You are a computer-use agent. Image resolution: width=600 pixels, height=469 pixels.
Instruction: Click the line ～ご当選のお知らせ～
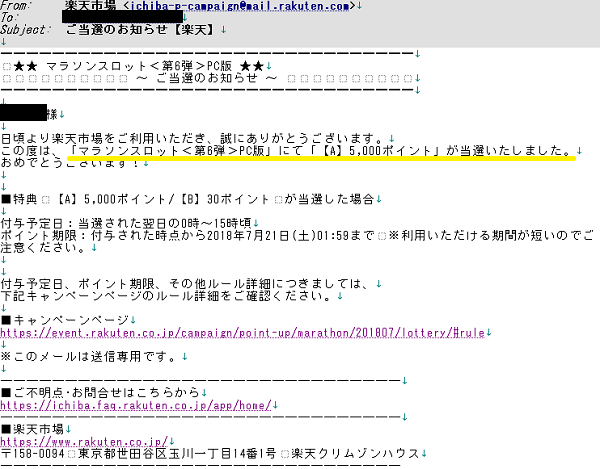point(206,78)
